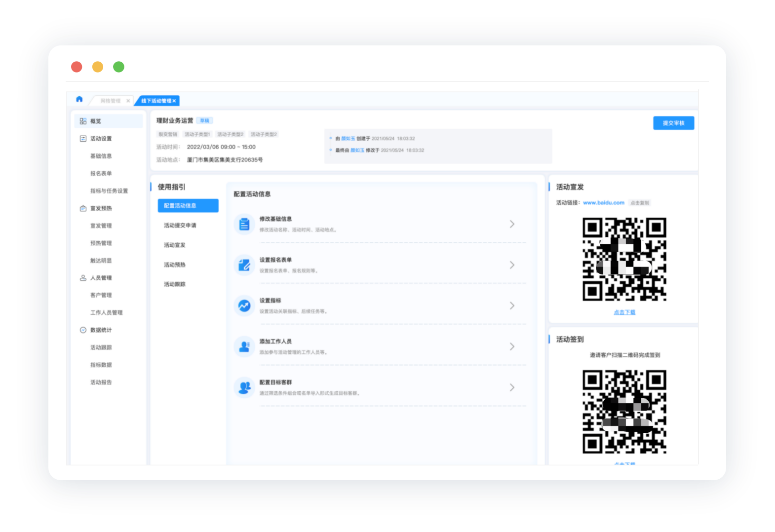Click the 活动宣发 QR code image
The height and width of the screenshot is (532, 775).
624,259
